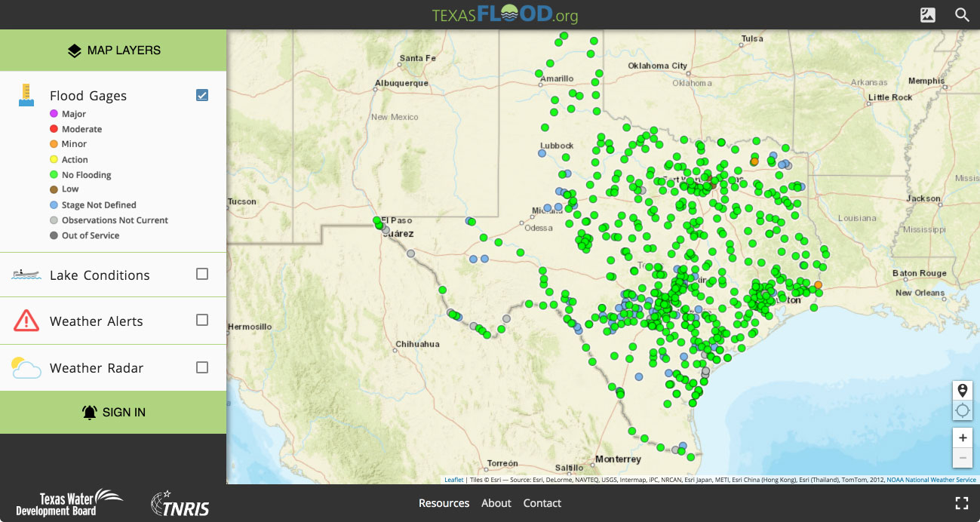Click the location pin marker button
980x522 pixels.
click(x=962, y=390)
